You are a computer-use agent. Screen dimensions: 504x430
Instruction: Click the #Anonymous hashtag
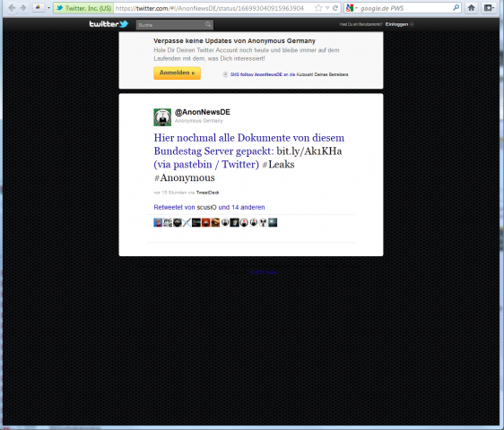[185, 177]
